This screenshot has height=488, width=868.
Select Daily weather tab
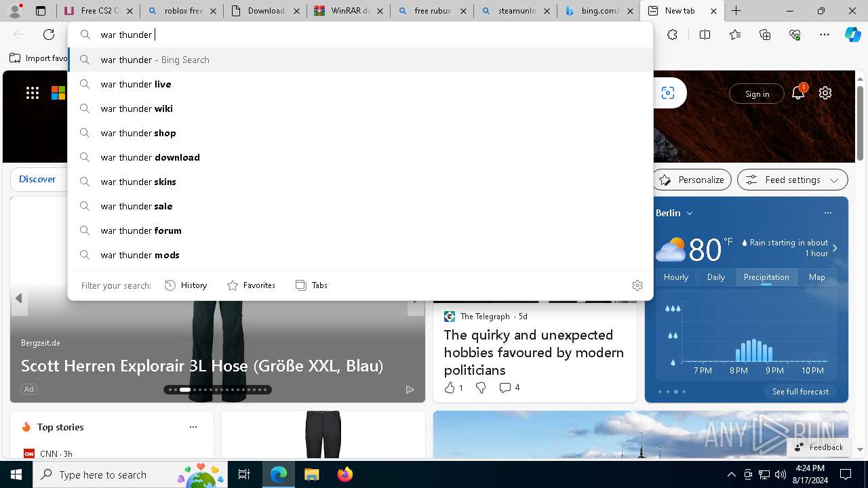click(x=716, y=277)
